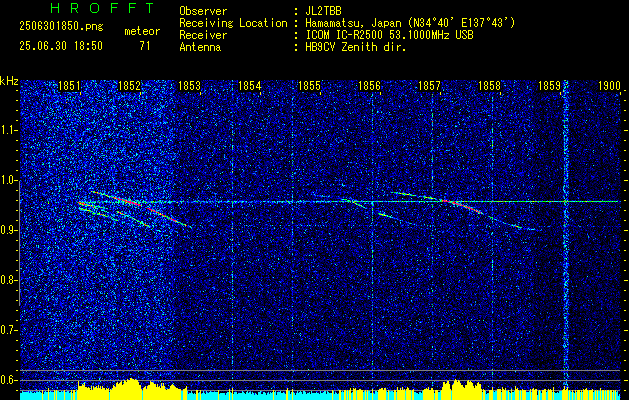Click the Hamamatsu, Japan coordinates text
The image size is (629, 400).
pyautogui.click(x=410, y=23)
